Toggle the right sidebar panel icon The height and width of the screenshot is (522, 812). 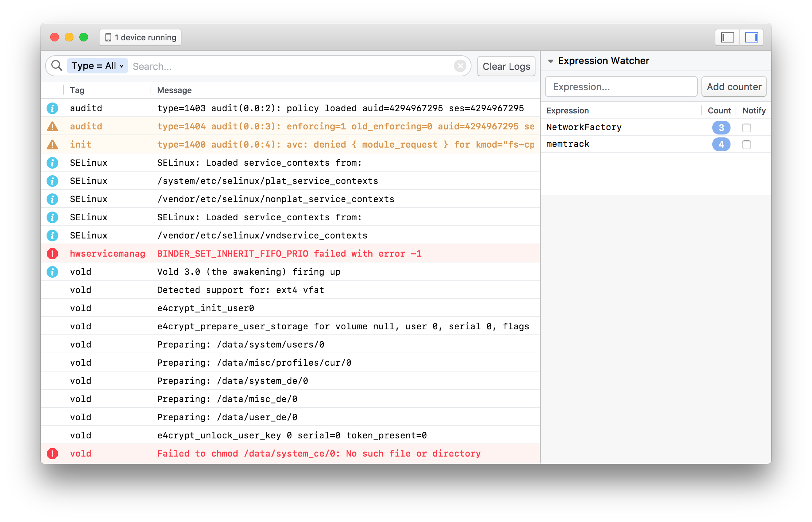click(x=751, y=37)
